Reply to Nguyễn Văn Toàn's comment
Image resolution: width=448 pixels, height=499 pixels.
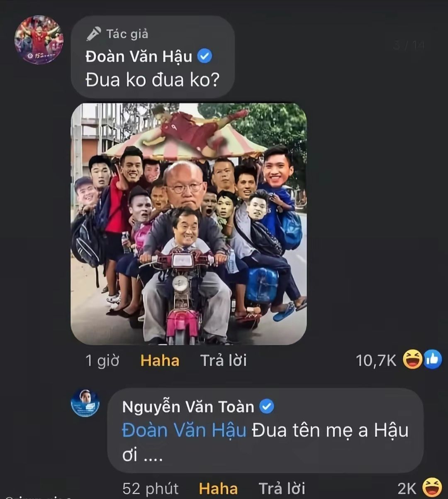point(282,489)
